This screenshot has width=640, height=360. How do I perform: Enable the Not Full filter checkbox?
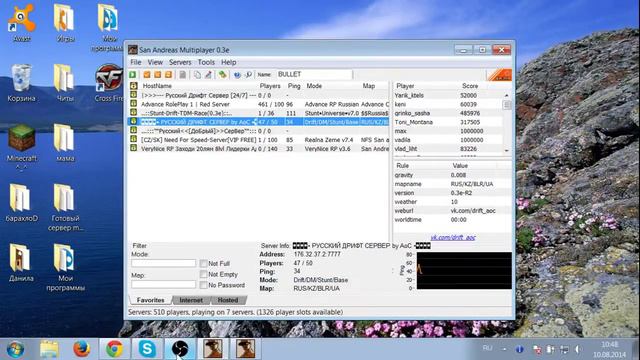pyautogui.click(x=203, y=264)
